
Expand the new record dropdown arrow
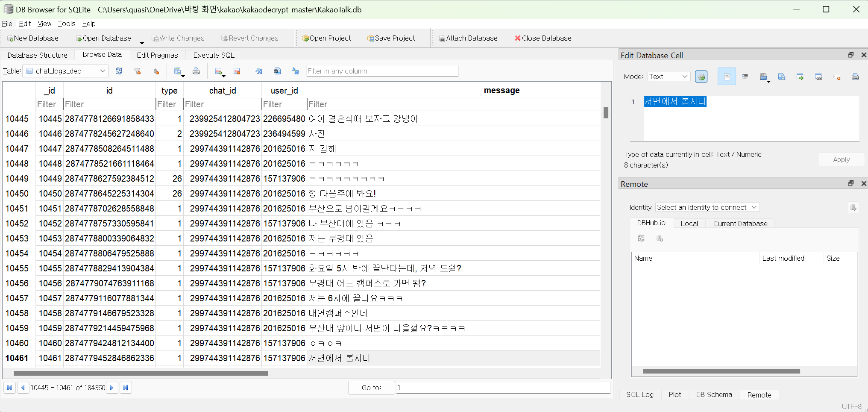click(223, 76)
